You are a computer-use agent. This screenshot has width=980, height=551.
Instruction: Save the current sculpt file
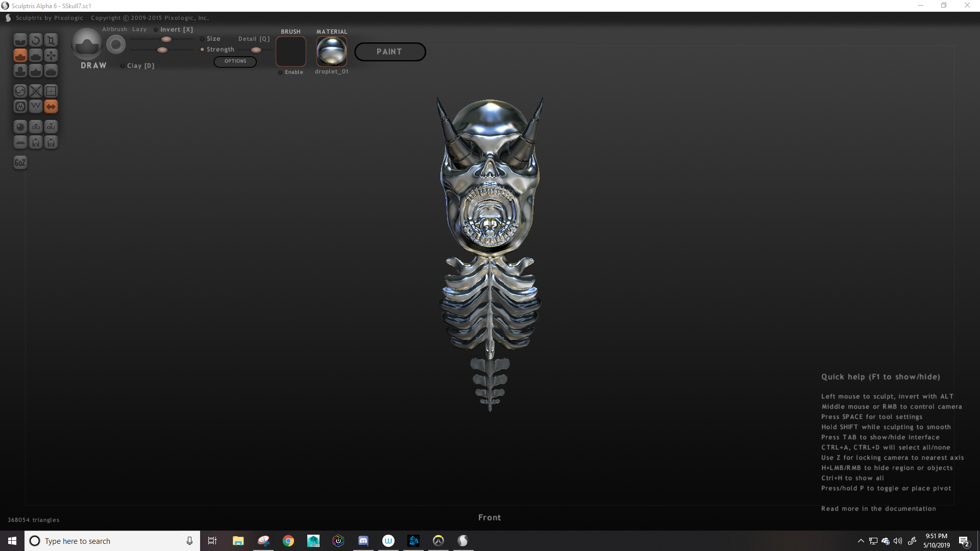point(51,142)
